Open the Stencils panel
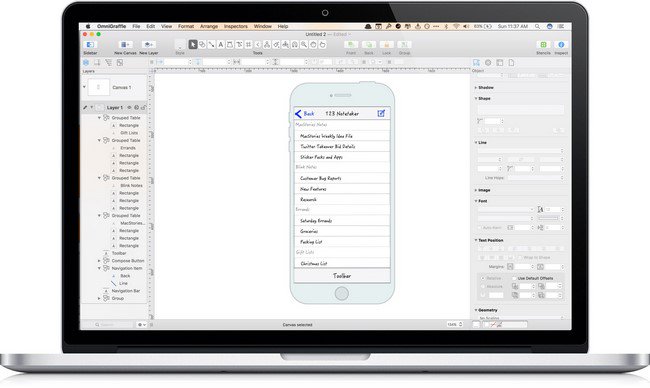 (543, 45)
